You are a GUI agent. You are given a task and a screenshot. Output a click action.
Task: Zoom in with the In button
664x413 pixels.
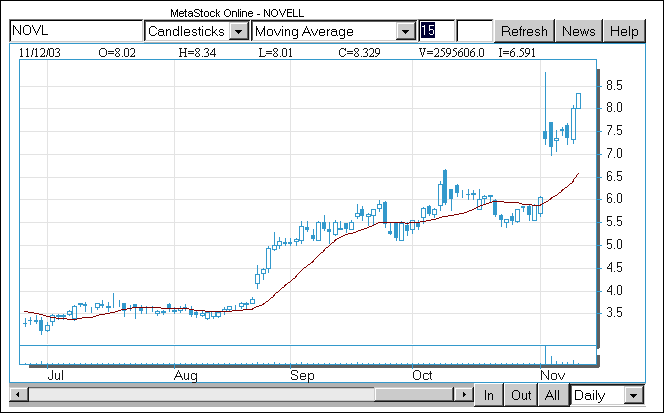pos(489,395)
